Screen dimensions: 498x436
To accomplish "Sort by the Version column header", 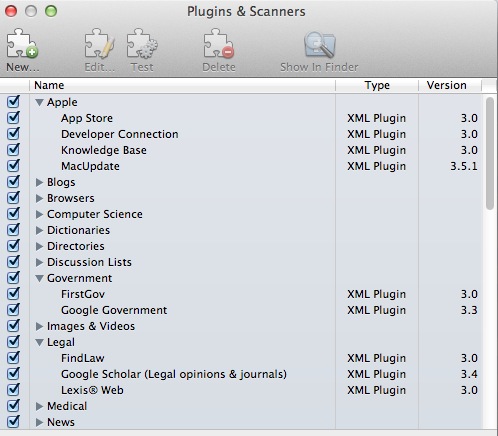I will 450,85.
